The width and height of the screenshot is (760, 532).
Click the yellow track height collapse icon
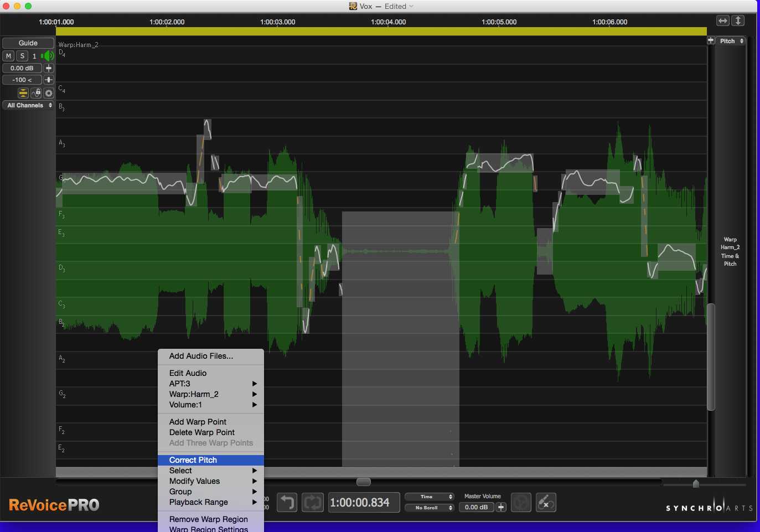[23, 93]
